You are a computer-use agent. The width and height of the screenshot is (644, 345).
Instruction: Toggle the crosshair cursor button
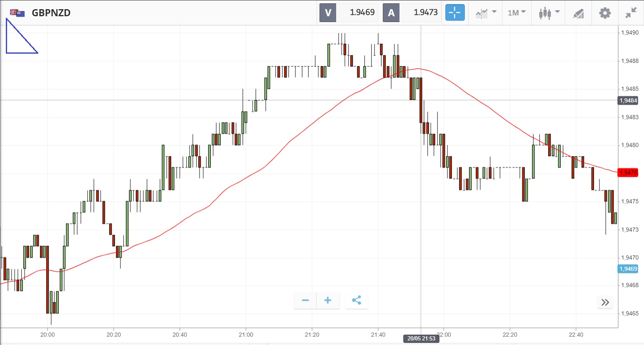pos(455,12)
